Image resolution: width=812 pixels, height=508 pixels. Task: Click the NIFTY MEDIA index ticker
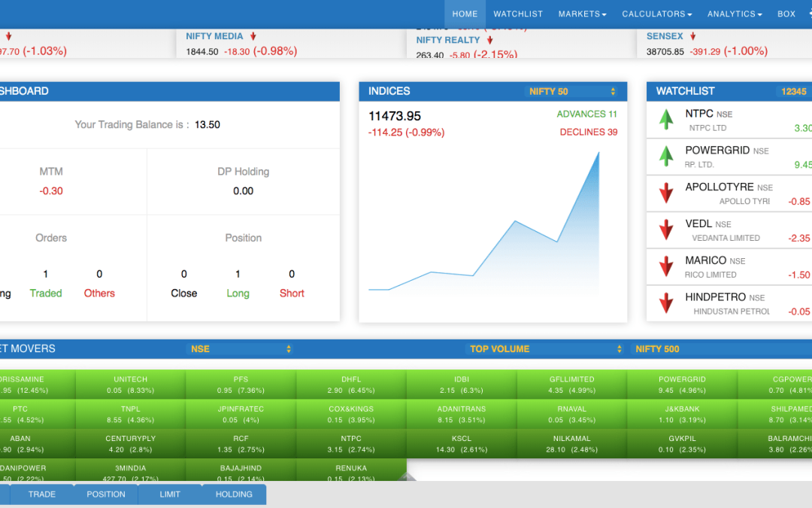click(214, 36)
